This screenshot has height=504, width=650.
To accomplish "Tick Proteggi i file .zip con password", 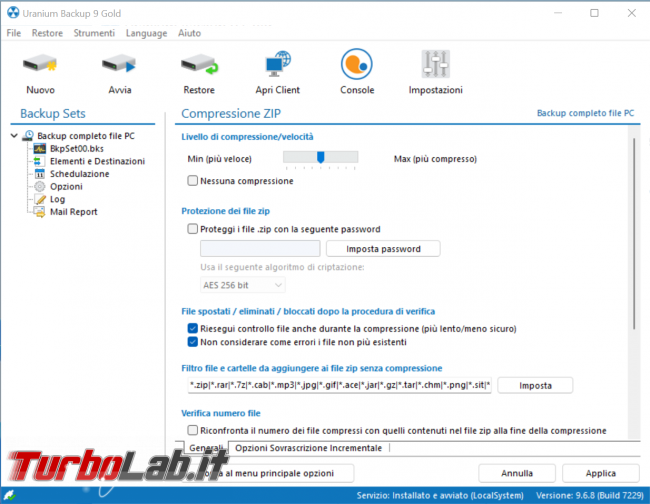I will [x=192, y=229].
